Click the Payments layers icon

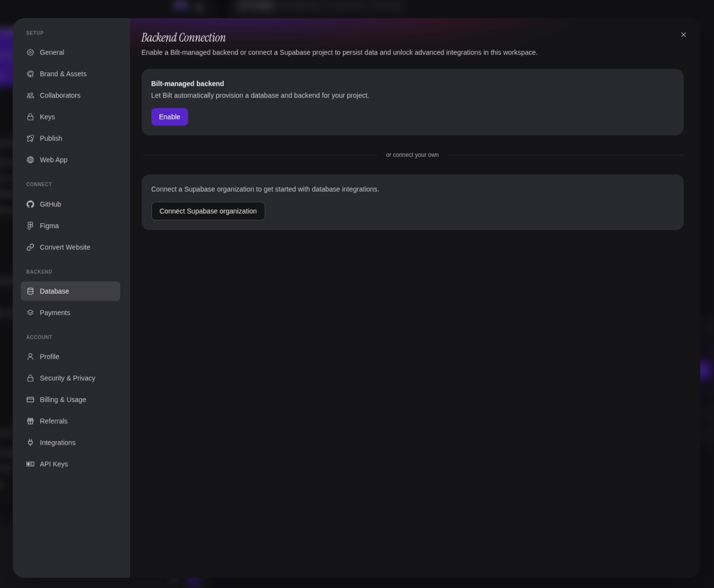pyautogui.click(x=30, y=313)
